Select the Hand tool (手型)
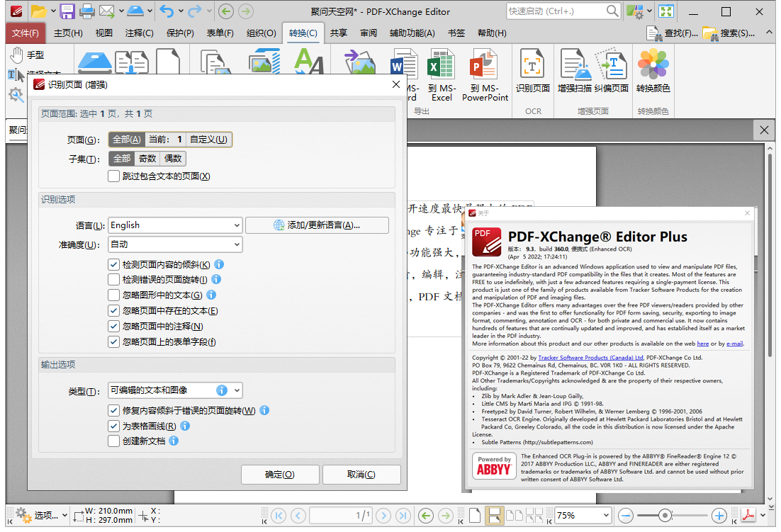The width and height of the screenshot is (781, 532). (28, 55)
